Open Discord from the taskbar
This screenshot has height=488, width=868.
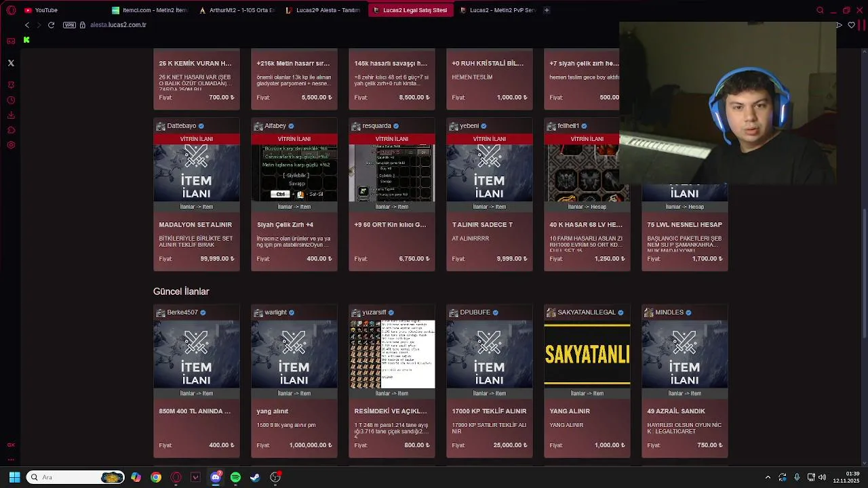click(216, 477)
